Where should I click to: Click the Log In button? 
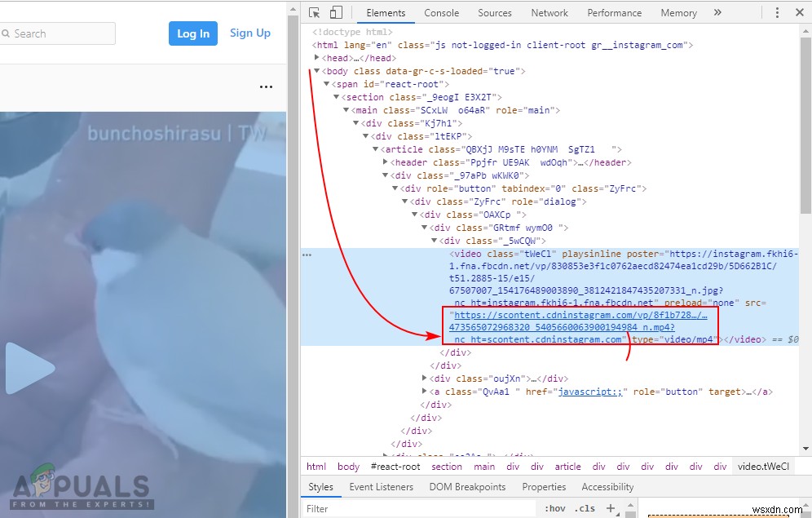193,33
